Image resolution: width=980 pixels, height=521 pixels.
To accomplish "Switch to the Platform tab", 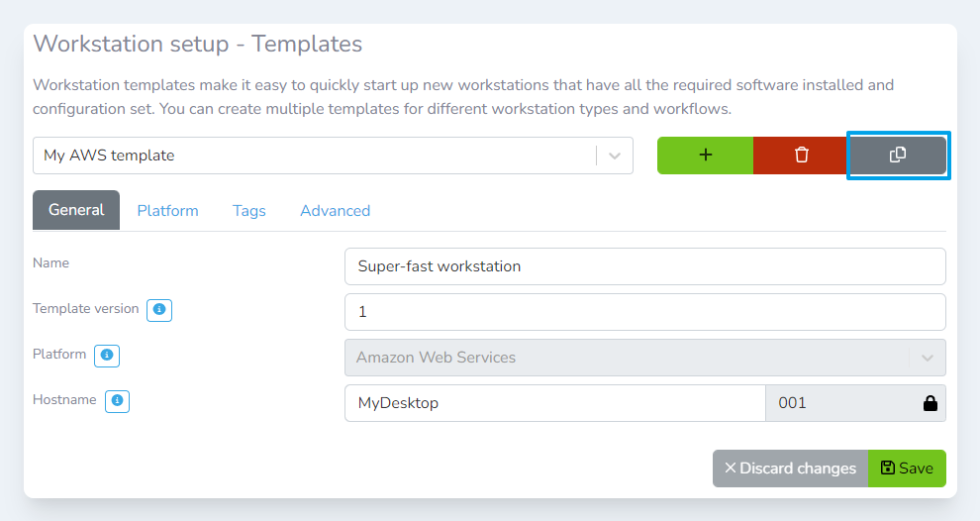I will coord(167,211).
